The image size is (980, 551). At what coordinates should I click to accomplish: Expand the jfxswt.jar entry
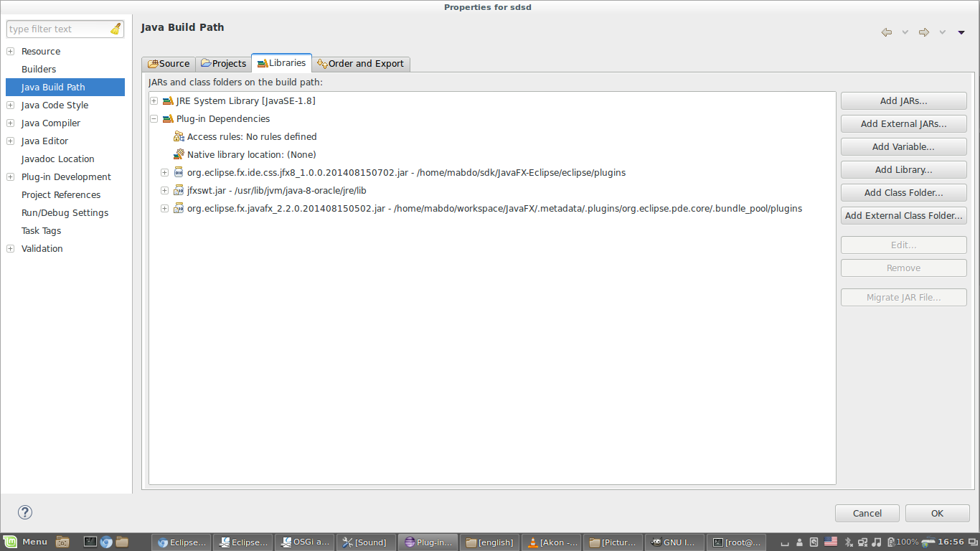[x=164, y=191]
